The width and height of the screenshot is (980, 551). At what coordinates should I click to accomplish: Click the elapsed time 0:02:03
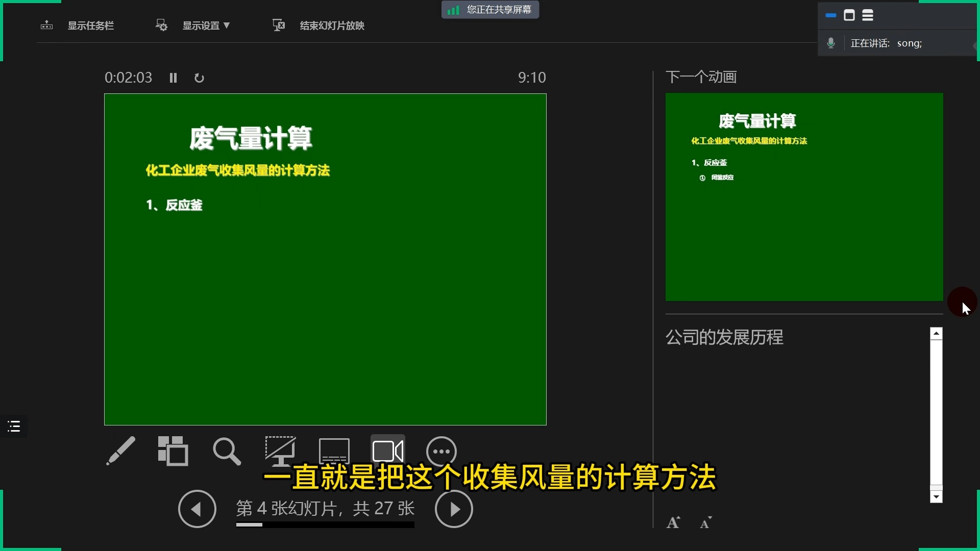128,78
